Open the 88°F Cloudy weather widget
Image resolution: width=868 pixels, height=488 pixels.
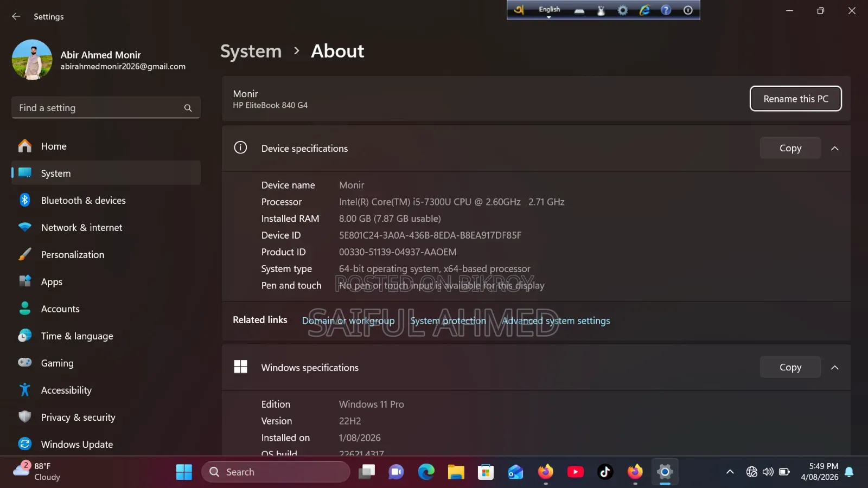tap(36, 472)
